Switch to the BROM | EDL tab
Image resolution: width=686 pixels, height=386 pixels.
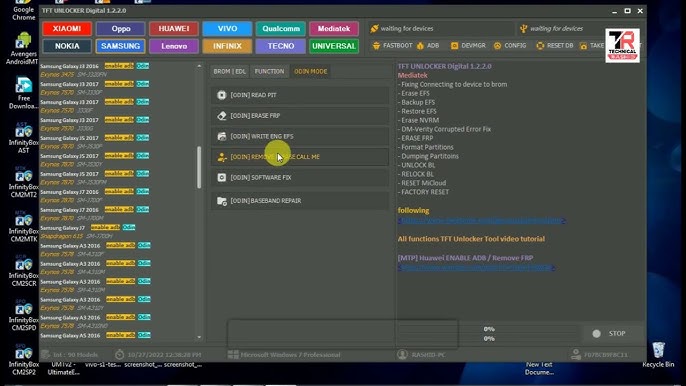point(230,71)
